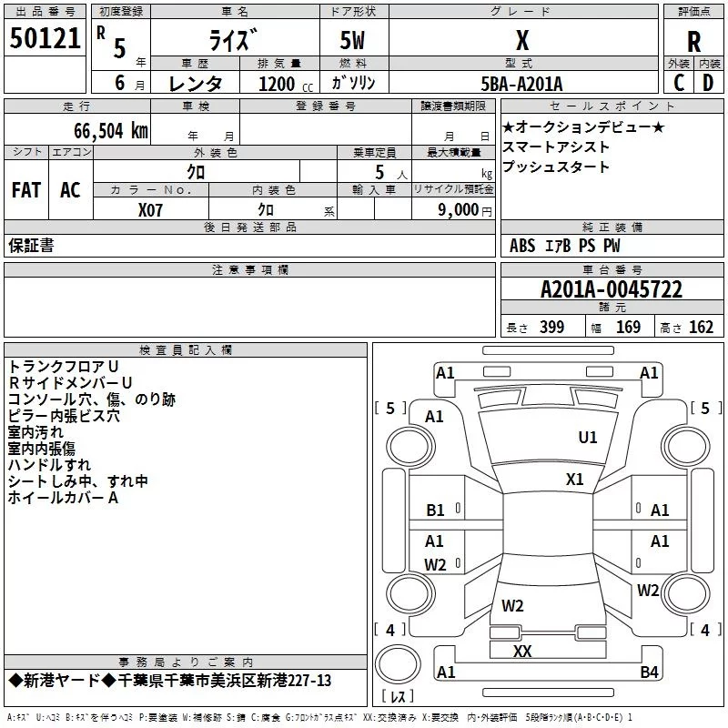Click the color number X07
728x728 pixels.
[x=150, y=210]
